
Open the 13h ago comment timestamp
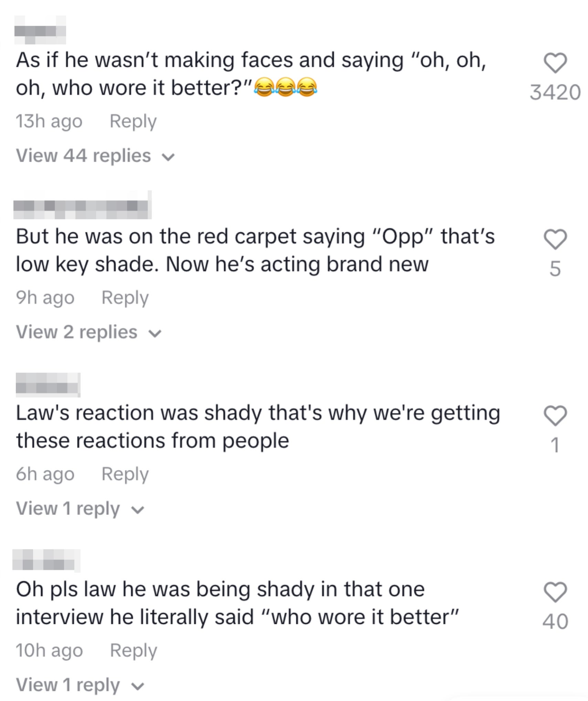(x=49, y=121)
